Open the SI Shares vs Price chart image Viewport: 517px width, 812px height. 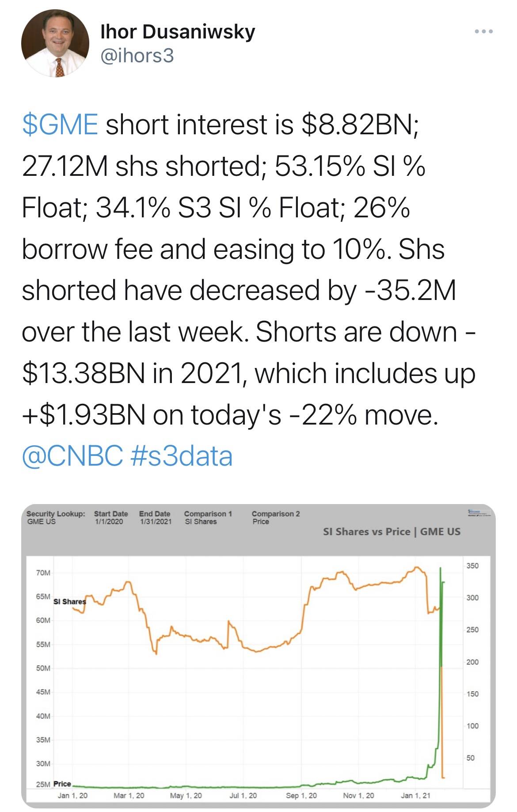(258, 656)
